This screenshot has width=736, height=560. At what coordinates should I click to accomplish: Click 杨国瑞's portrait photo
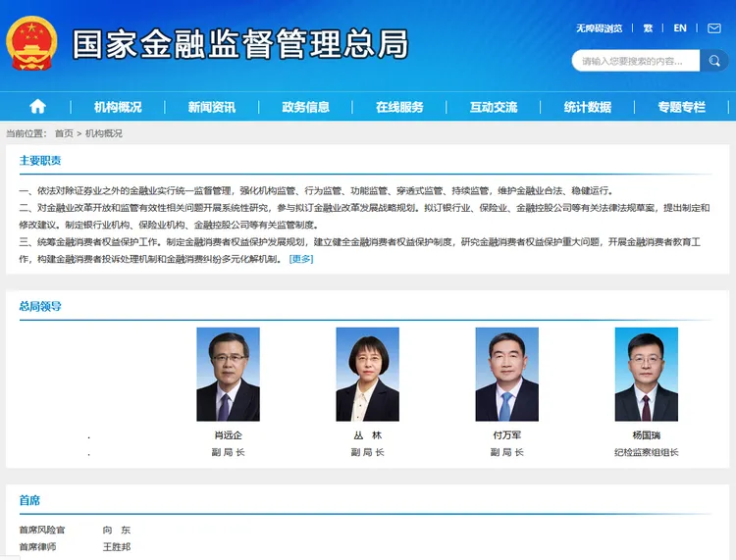point(647,375)
